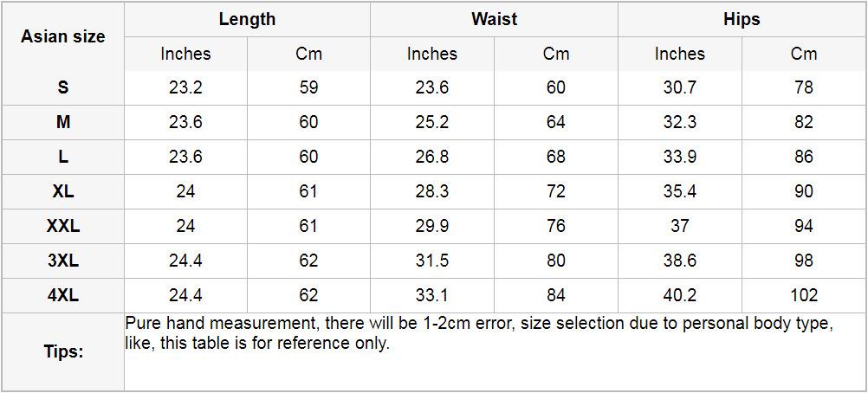Click the S size row label
This screenshot has height=393, width=868.
click(63, 87)
